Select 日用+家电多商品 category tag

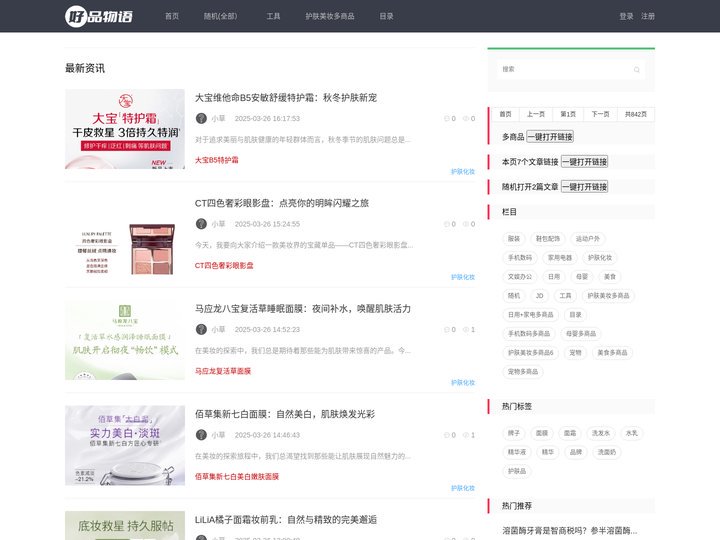click(530, 315)
